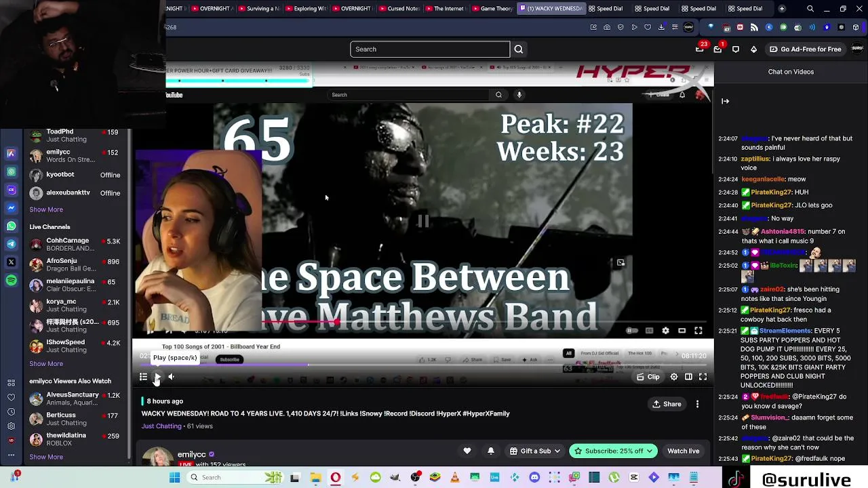Click the browser tab search magnifier
Viewport: 868px width, 488px height.
810,8
